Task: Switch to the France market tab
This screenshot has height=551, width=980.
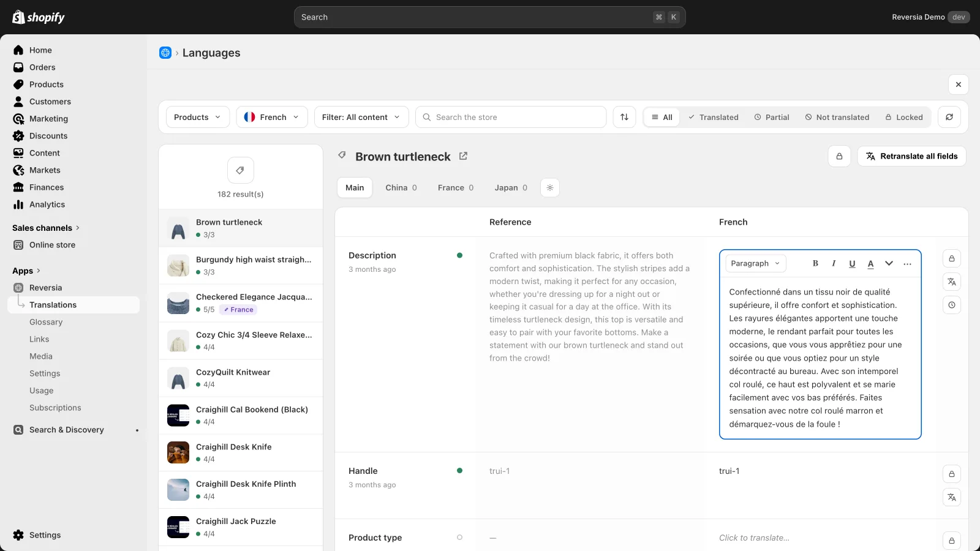Action: [x=456, y=188]
